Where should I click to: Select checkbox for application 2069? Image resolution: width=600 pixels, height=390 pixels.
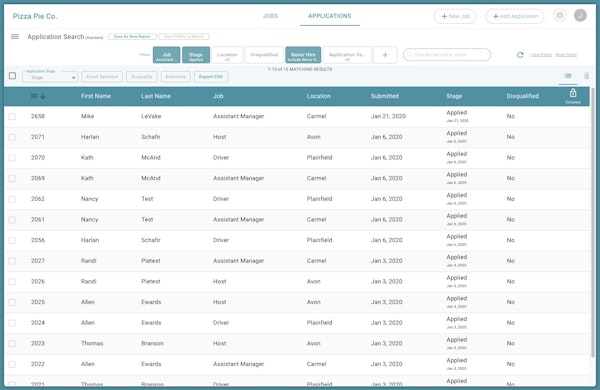point(12,178)
